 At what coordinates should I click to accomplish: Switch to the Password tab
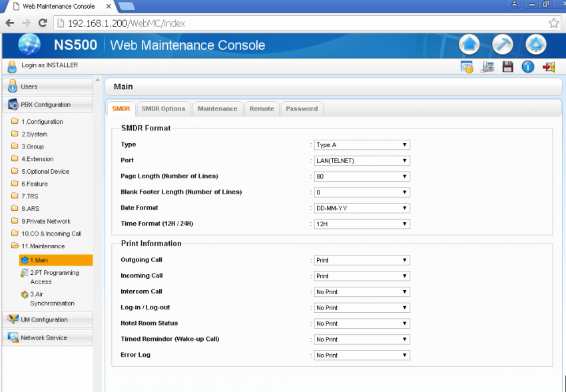(302, 108)
